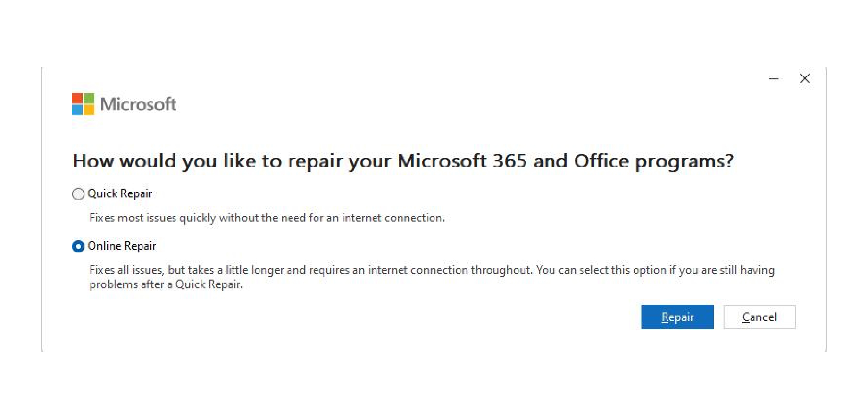
Task: Click the red square in Microsoft logo
Action: point(77,98)
